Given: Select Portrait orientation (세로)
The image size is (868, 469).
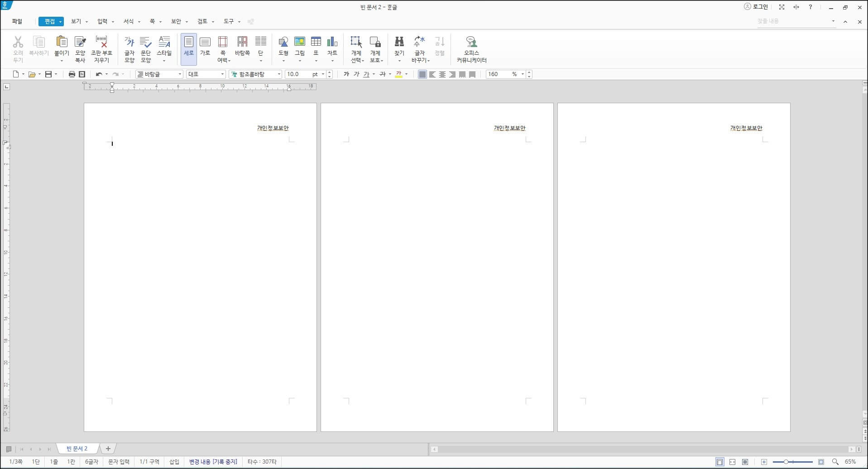Looking at the screenshot, I should [x=189, y=49].
